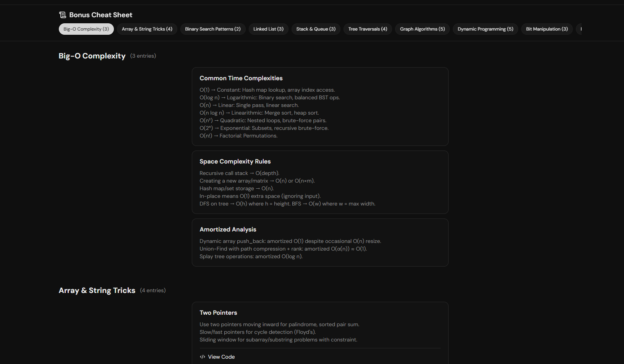This screenshot has height=364, width=624.
Task: Click the 'O(n log n) → Linearithmic' line
Action: pyautogui.click(x=259, y=113)
